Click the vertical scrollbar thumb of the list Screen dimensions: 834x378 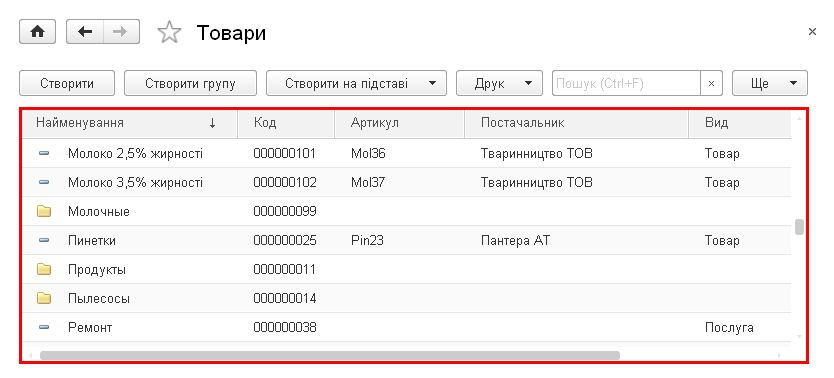pos(799,226)
